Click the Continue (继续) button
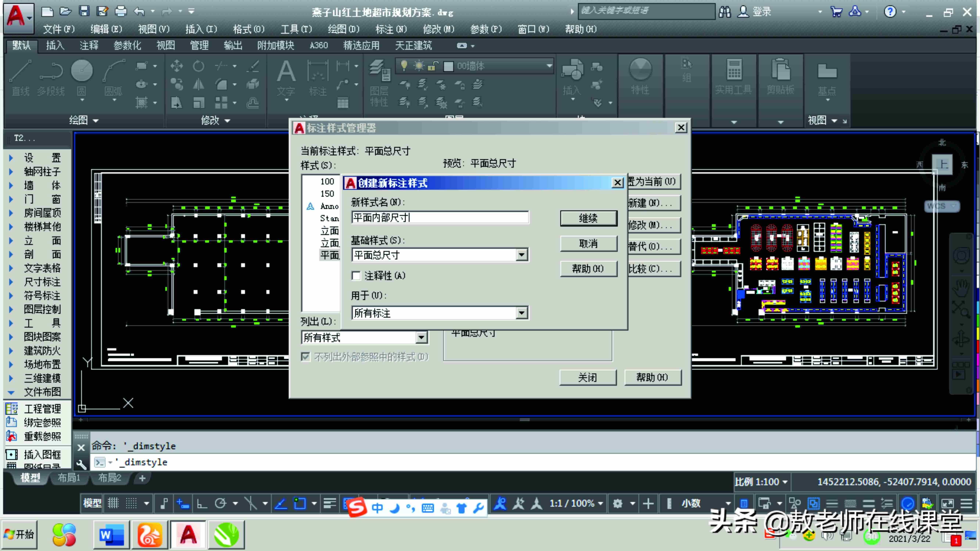The height and width of the screenshot is (551, 980). [x=588, y=218]
